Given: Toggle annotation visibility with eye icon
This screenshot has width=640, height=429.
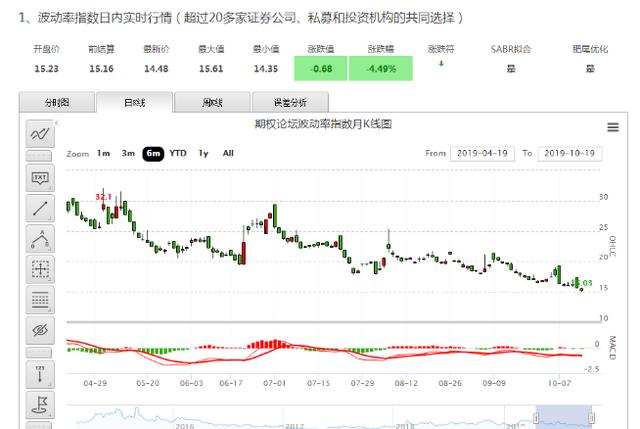Looking at the screenshot, I should click(40, 331).
